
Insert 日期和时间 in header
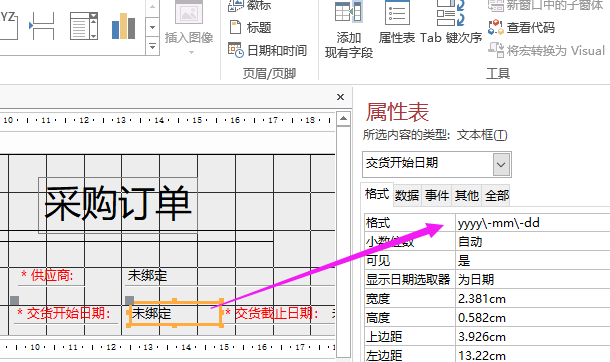[x=236, y=50]
